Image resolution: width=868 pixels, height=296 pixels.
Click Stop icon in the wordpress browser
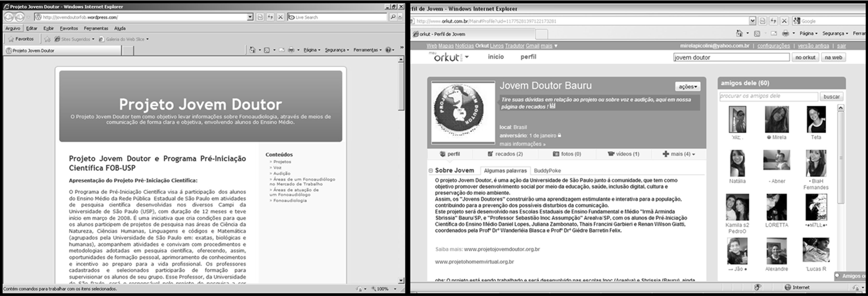click(280, 17)
